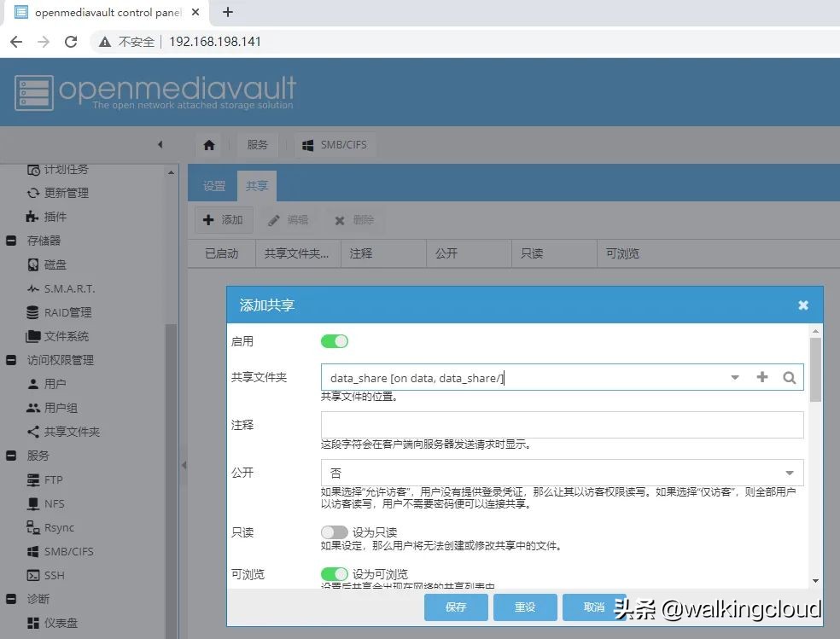Open 共享文件夹 in the sidebar
Screen dimensions: 840x639
tap(63, 432)
